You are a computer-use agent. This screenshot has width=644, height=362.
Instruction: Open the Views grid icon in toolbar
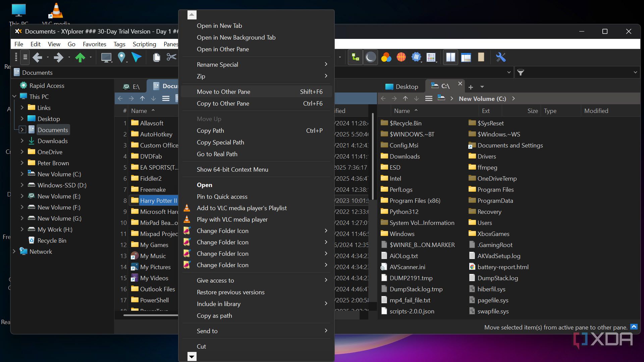pyautogui.click(x=431, y=57)
